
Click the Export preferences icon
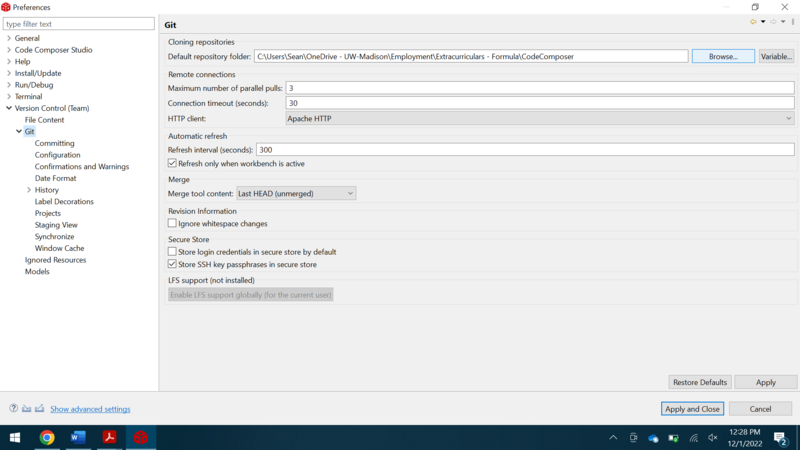(39, 408)
